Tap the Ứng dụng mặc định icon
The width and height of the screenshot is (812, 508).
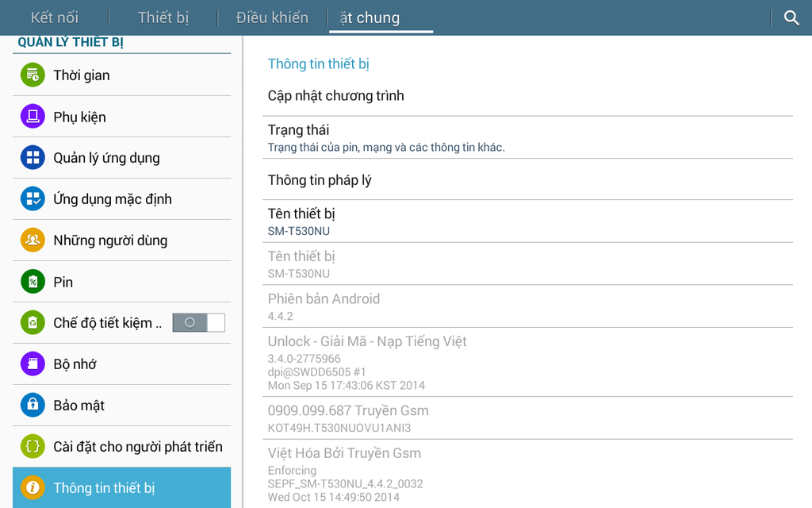point(33,198)
